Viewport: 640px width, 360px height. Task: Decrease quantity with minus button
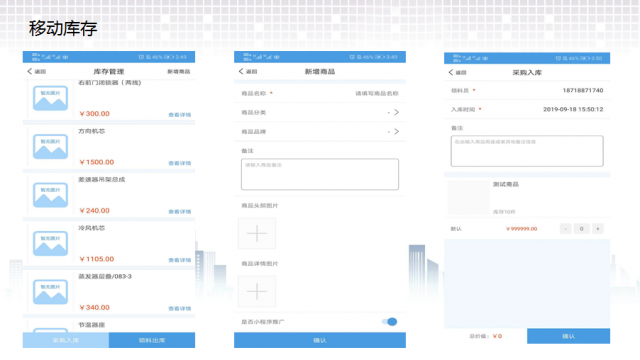[565, 229]
